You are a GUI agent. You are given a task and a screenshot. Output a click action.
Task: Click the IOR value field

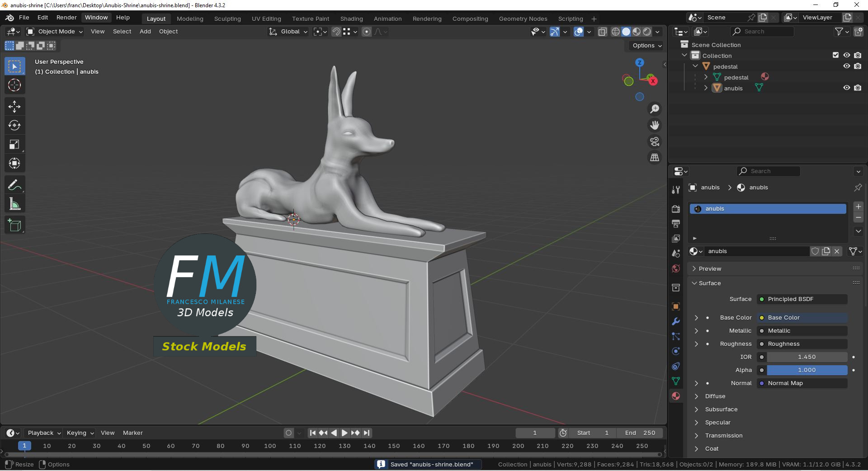807,357
